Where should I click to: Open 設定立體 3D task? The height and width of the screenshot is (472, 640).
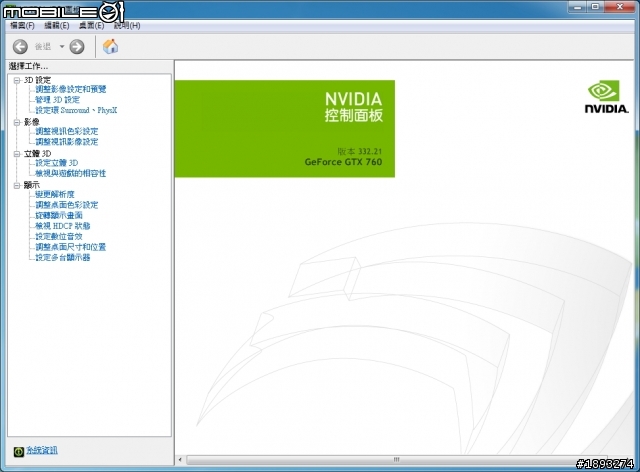[57, 163]
